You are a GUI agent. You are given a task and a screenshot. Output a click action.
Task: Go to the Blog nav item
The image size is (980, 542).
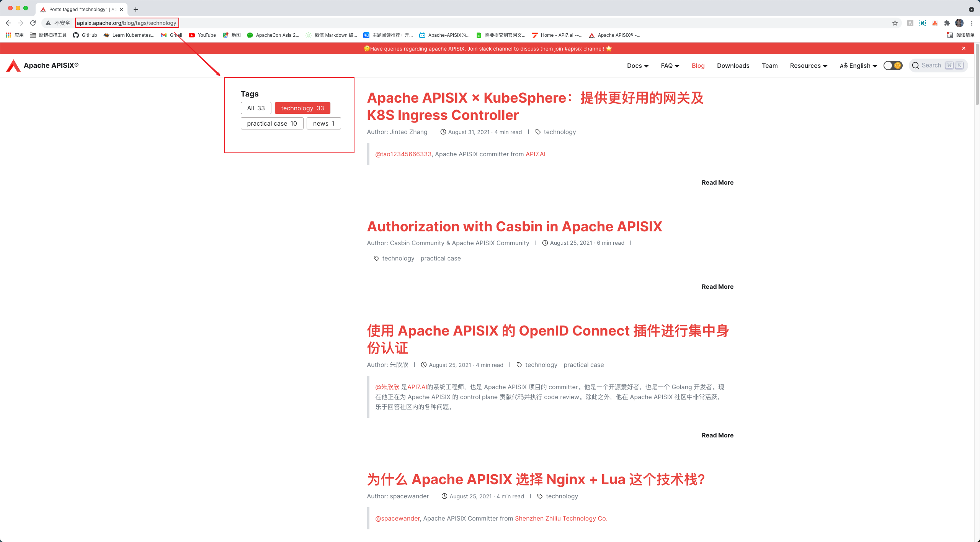point(698,65)
